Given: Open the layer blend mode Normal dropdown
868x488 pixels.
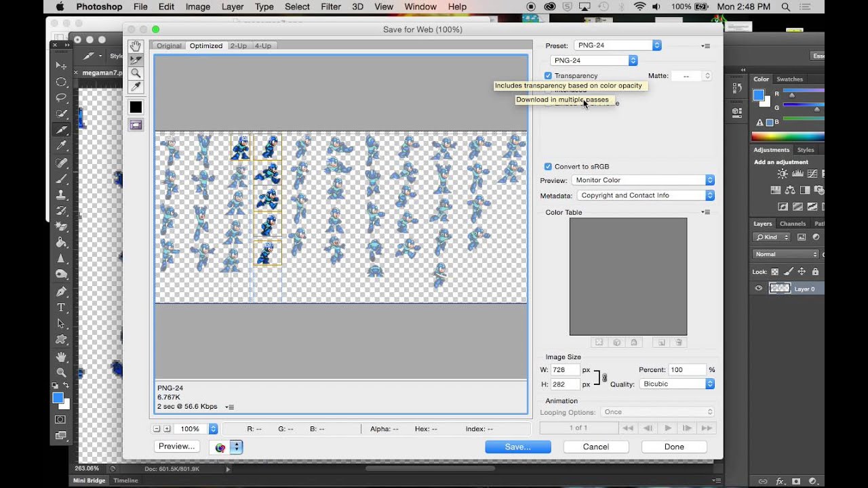Looking at the screenshot, I should pos(786,254).
